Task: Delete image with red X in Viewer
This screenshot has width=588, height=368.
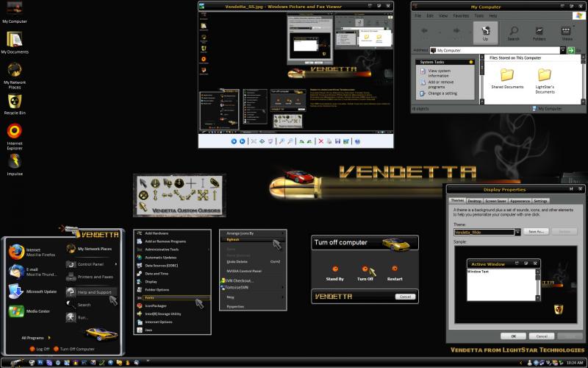Action: point(321,141)
